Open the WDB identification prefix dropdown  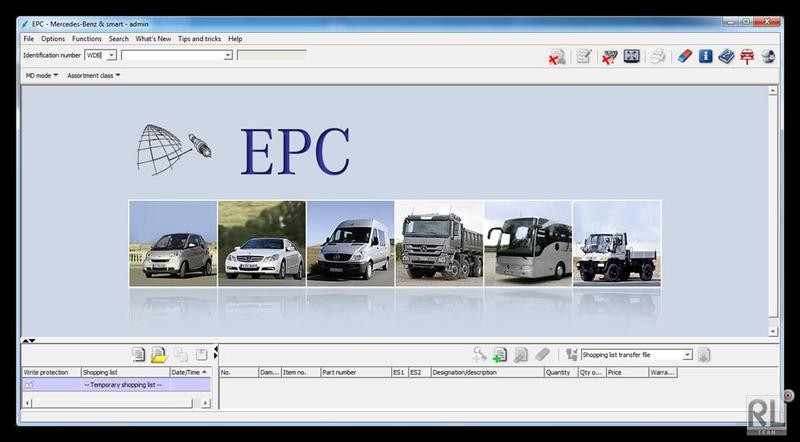point(111,55)
